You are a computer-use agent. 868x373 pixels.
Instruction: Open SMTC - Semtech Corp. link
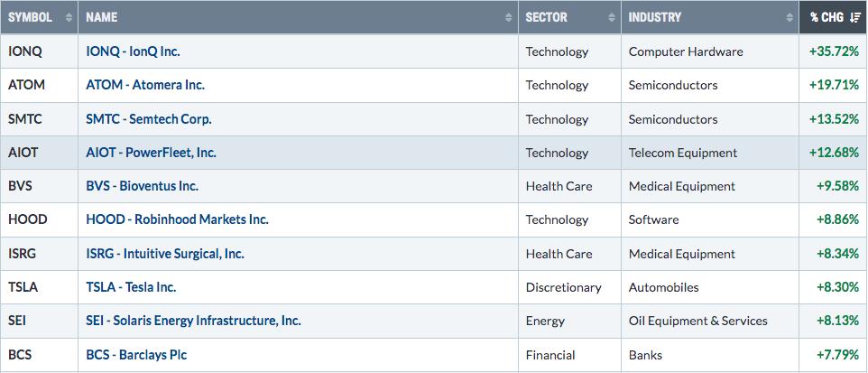(149, 119)
